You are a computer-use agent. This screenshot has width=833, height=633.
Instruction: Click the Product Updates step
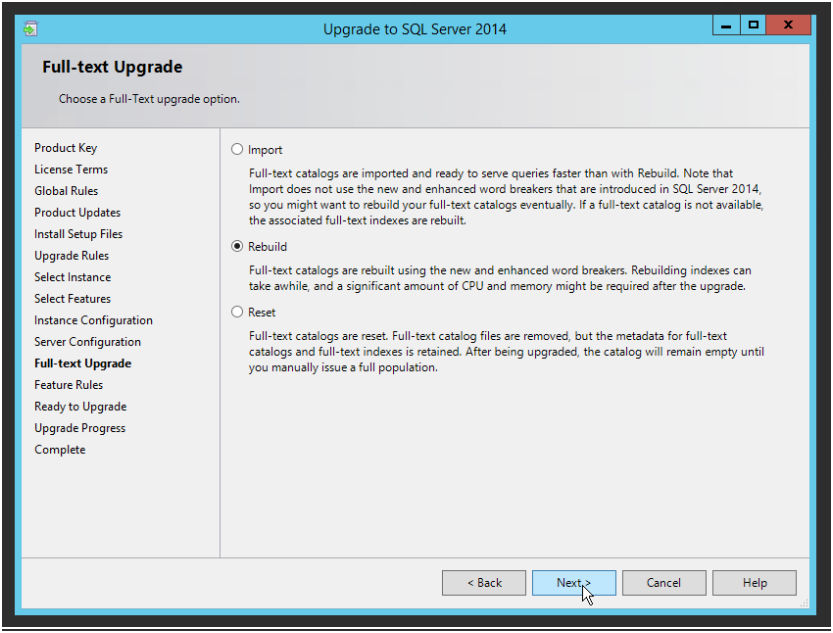[78, 213]
